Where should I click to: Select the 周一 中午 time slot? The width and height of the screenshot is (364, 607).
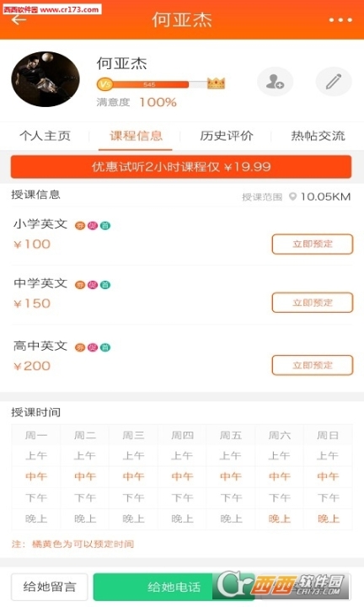(36, 476)
